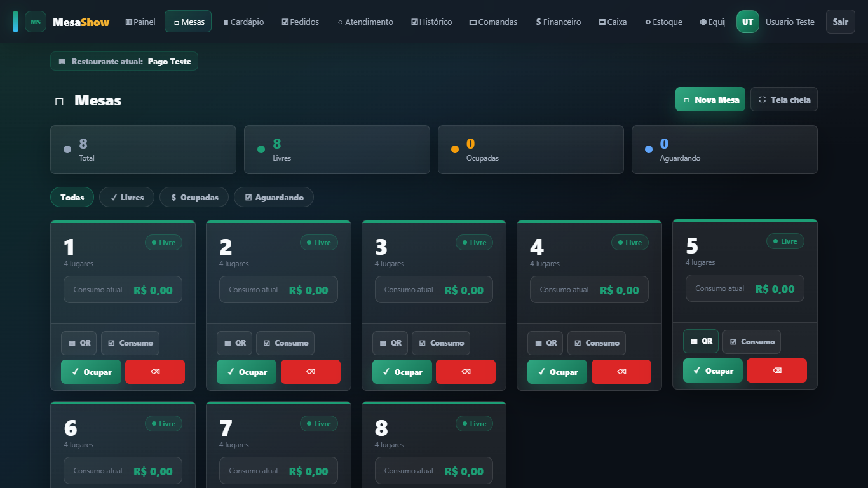Open Pedidos in top navigation
The width and height of the screenshot is (868, 488).
pos(301,22)
